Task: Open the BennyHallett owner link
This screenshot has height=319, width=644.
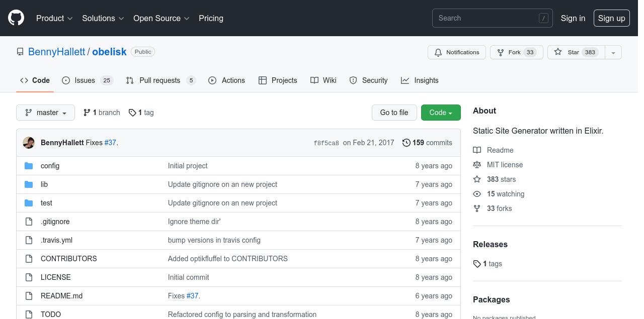Action: tap(57, 52)
